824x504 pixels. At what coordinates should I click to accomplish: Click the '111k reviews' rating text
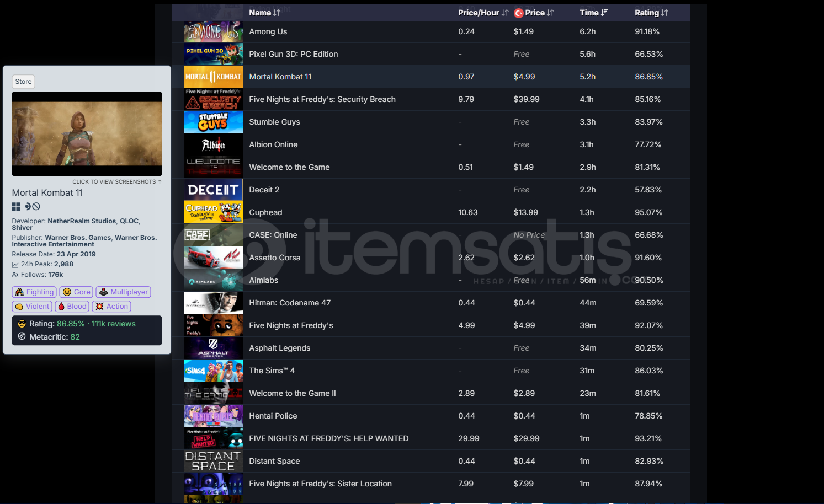coord(114,324)
